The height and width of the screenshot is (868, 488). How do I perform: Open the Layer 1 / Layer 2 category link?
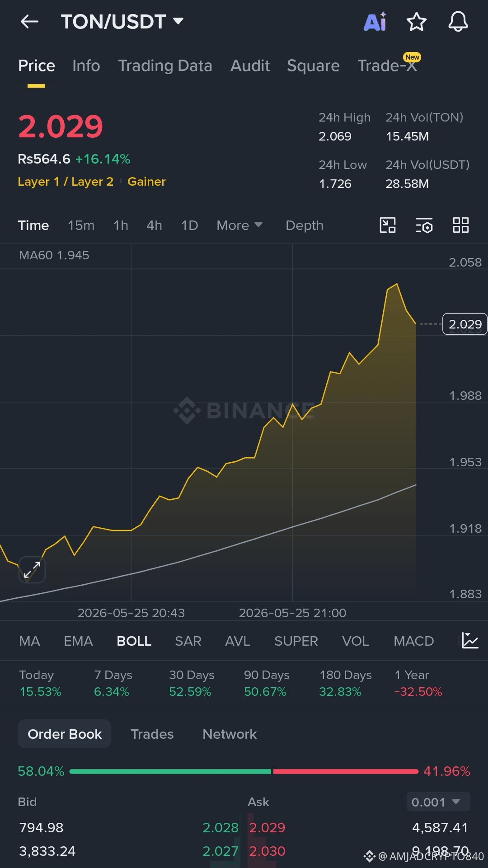pyautogui.click(x=66, y=181)
